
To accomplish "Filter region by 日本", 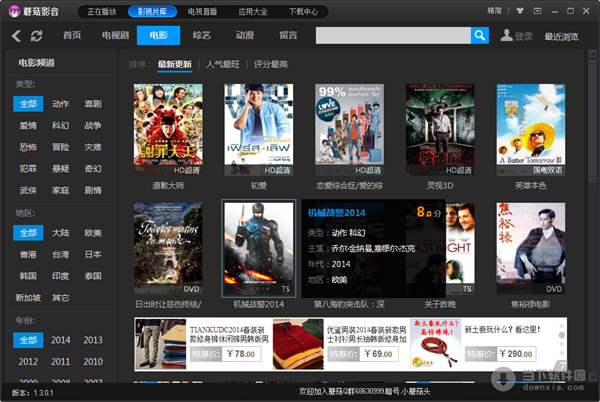I will (93, 254).
